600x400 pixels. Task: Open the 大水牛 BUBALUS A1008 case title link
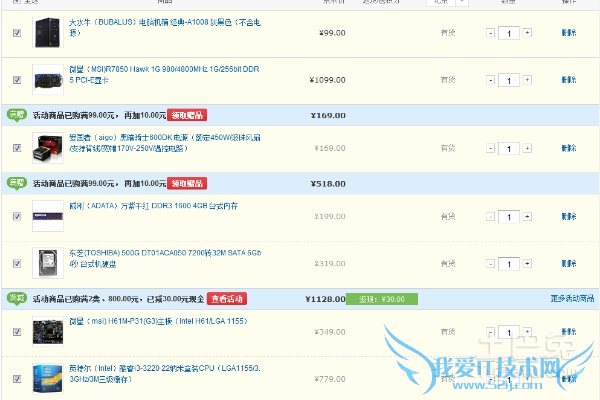(x=165, y=28)
